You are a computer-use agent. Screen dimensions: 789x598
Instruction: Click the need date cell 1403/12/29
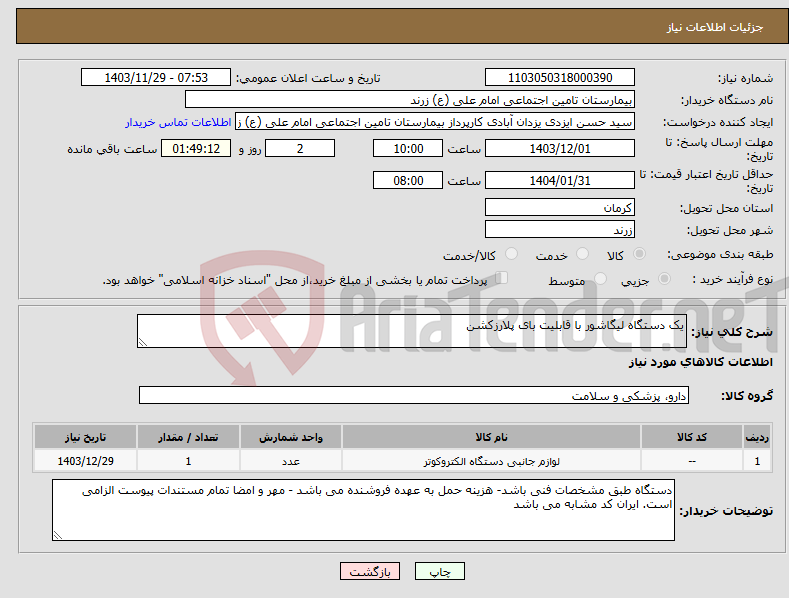tap(86, 461)
